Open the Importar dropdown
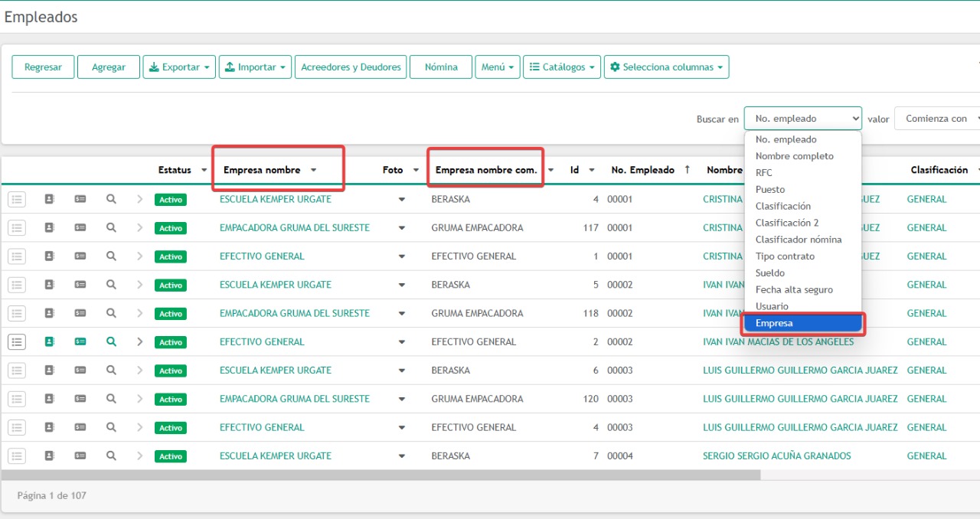The image size is (980, 519). pyautogui.click(x=255, y=67)
